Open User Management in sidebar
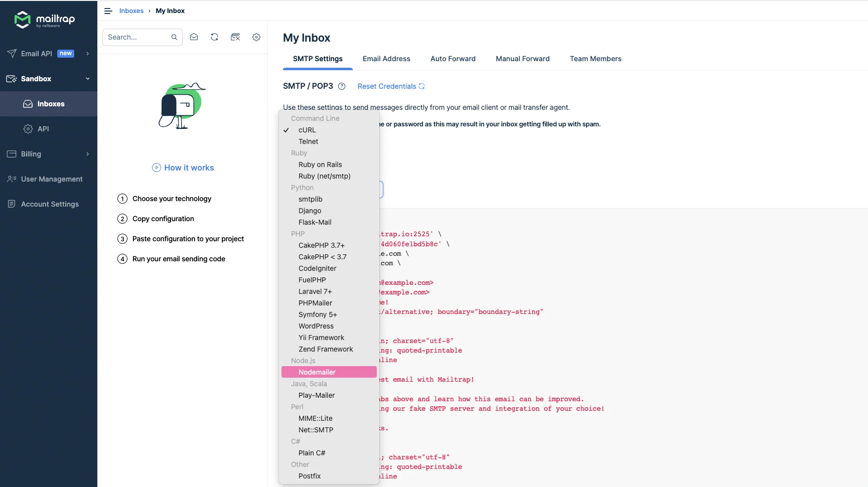This screenshot has width=868, height=487. click(x=52, y=179)
